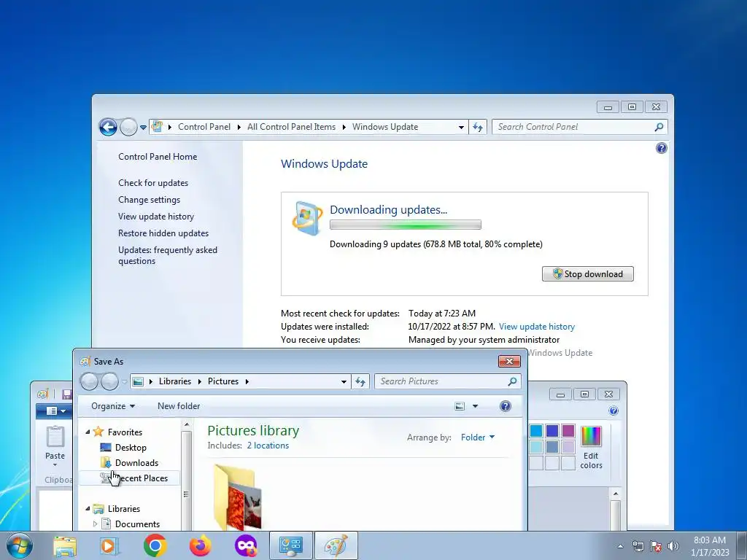This screenshot has height=560, width=747.
Task: Click New folder in Save As dialog
Action: tap(179, 406)
